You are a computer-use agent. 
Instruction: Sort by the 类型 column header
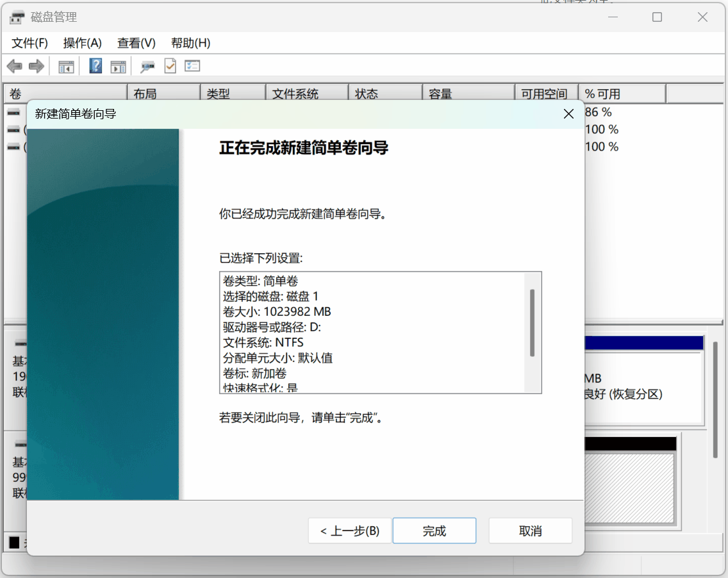coord(233,94)
